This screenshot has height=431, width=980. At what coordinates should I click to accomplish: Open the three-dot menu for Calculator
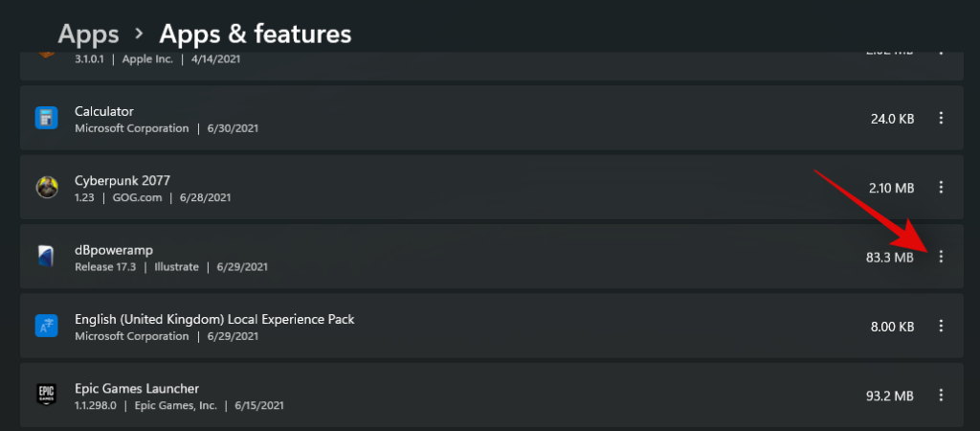click(x=941, y=118)
